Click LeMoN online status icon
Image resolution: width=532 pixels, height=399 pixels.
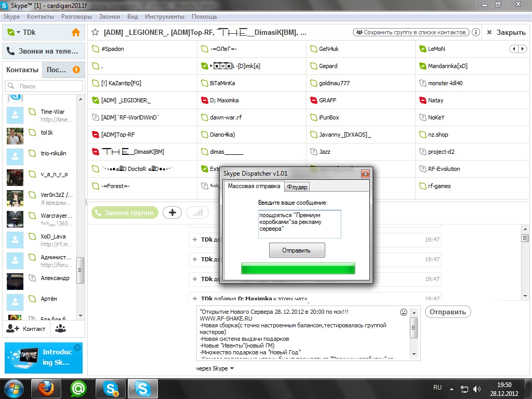coord(423,49)
